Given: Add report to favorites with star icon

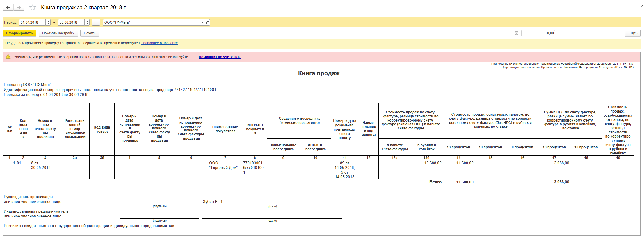Looking at the screenshot, I should (x=33, y=8).
